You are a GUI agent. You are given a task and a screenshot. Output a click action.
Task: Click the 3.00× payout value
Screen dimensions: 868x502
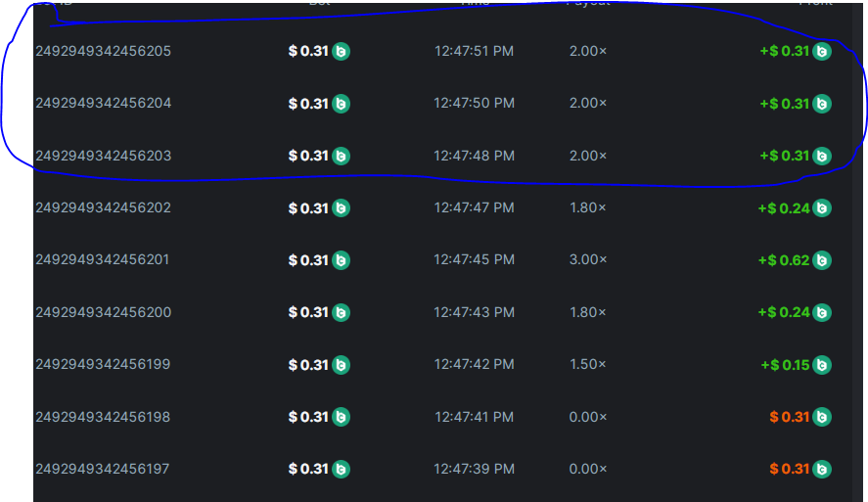588,260
